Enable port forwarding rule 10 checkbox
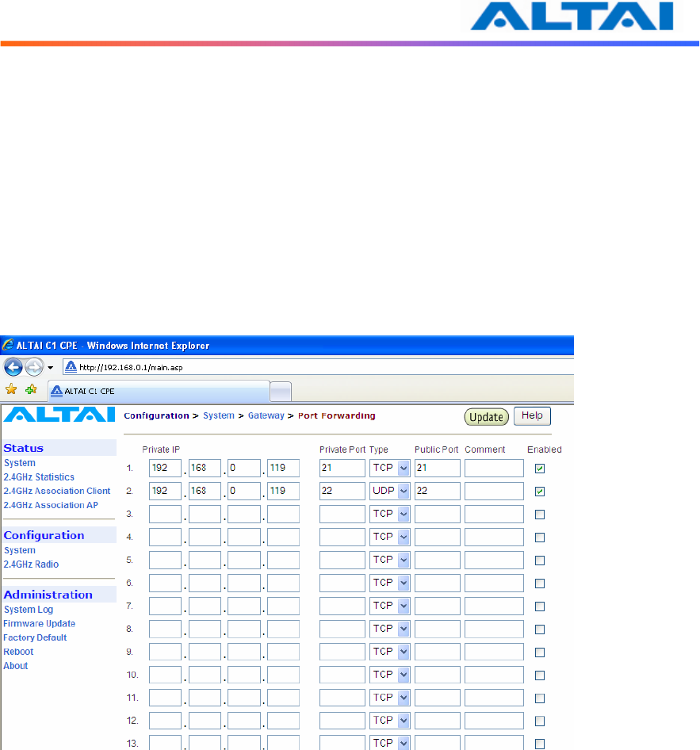This screenshot has height=750, width=700. [540, 675]
